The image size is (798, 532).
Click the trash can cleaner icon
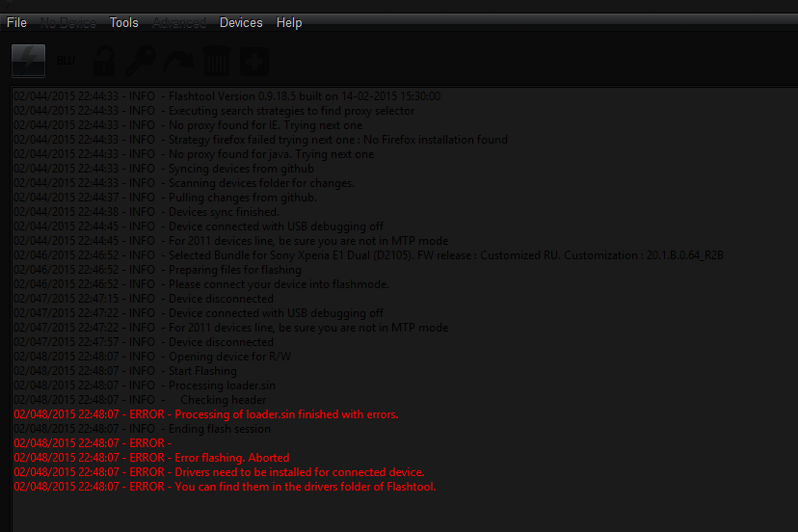tap(217, 61)
